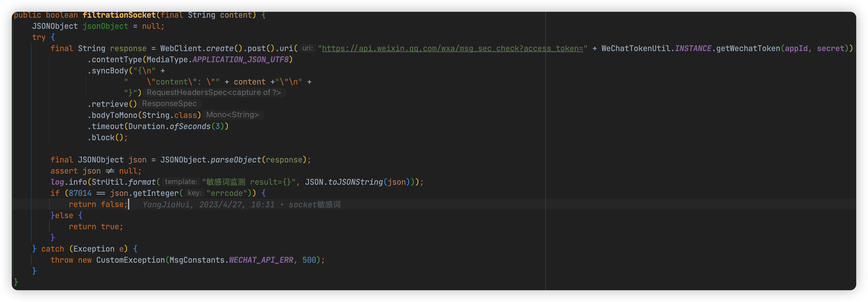868x302 pixels.
Task: Click the 'key:' parameter inlay hint
Action: [195, 193]
